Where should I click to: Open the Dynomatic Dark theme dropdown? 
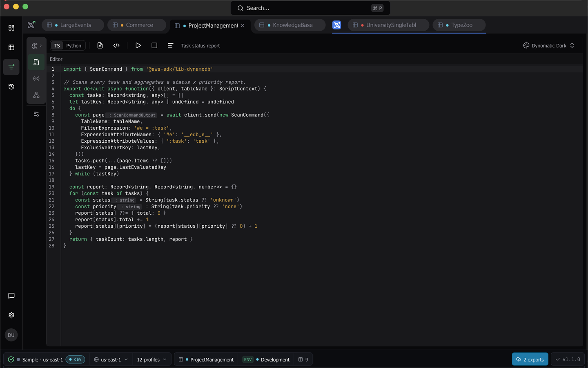[x=549, y=45]
